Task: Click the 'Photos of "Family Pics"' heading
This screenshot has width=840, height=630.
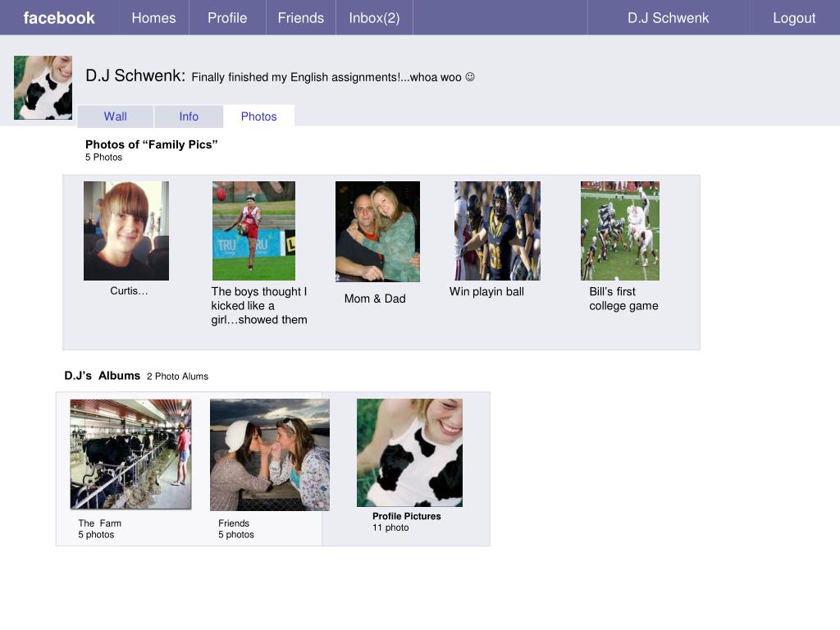Action: 152,144
